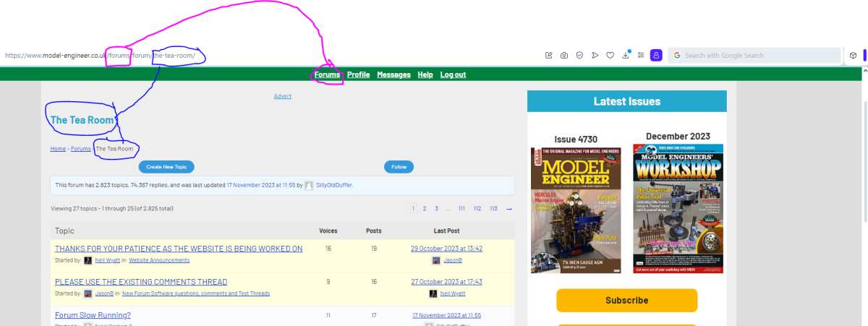Click current page 1 in pagination
Screen dimensions: 868x326
[414, 208]
